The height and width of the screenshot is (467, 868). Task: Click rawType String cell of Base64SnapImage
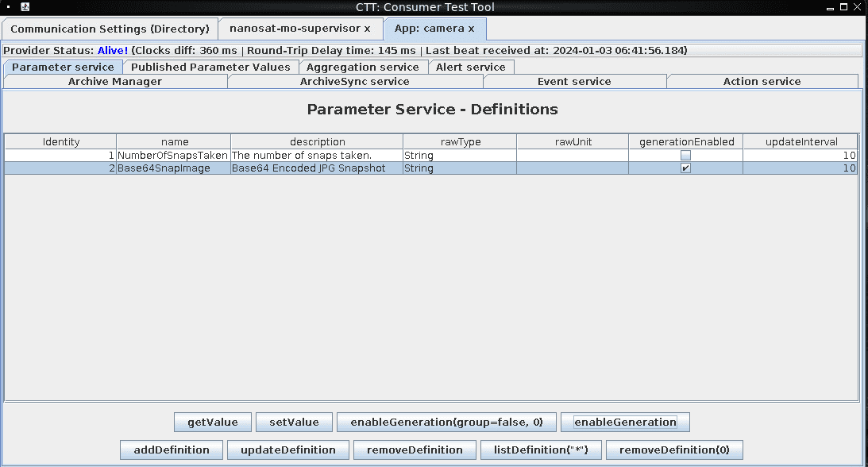pyautogui.click(x=460, y=168)
